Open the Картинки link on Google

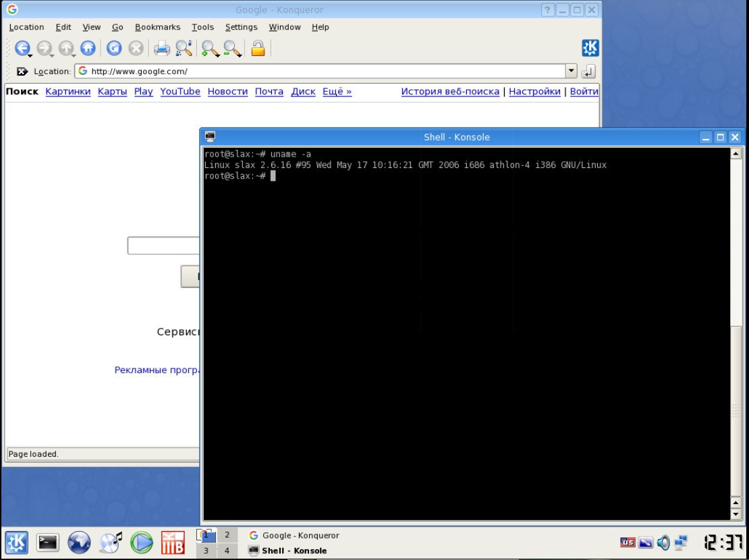click(x=68, y=91)
